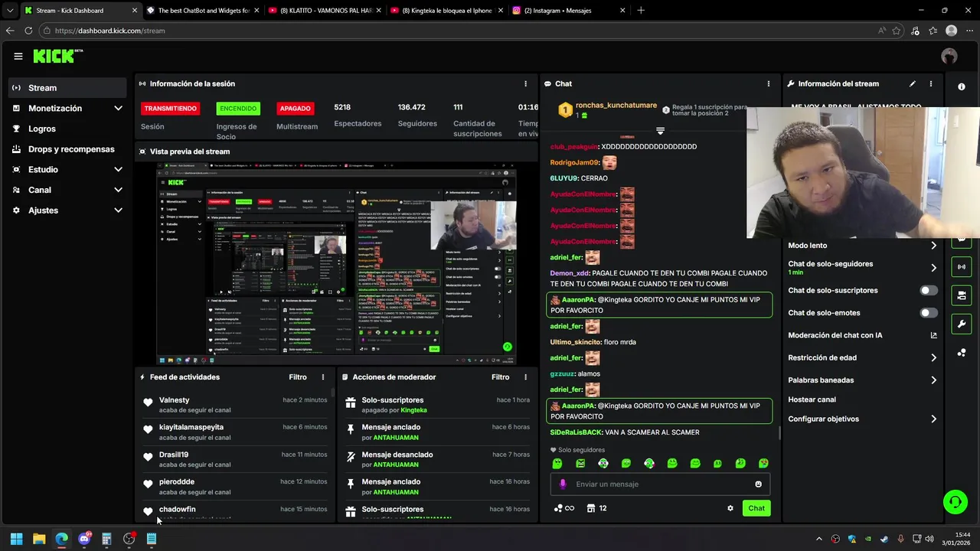Open the Chat panel options menu
The height and width of the screenshot is (551, 980).
click(x=769, y=83)
